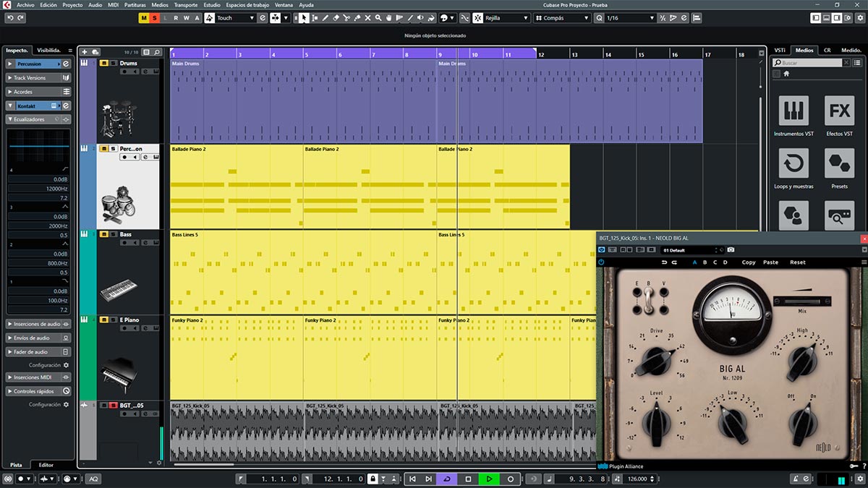Expand the Inserciones MIDI inspector section
Screen dimensions: 868x488
(38, 377)
